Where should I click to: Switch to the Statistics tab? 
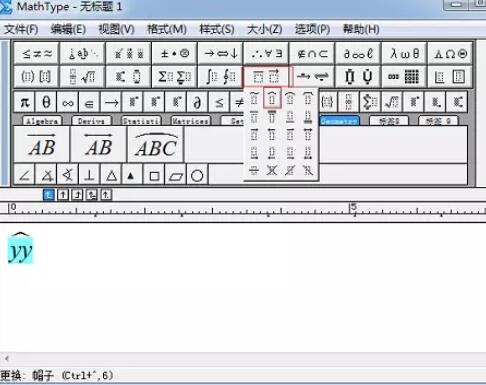tap(141, 121)
